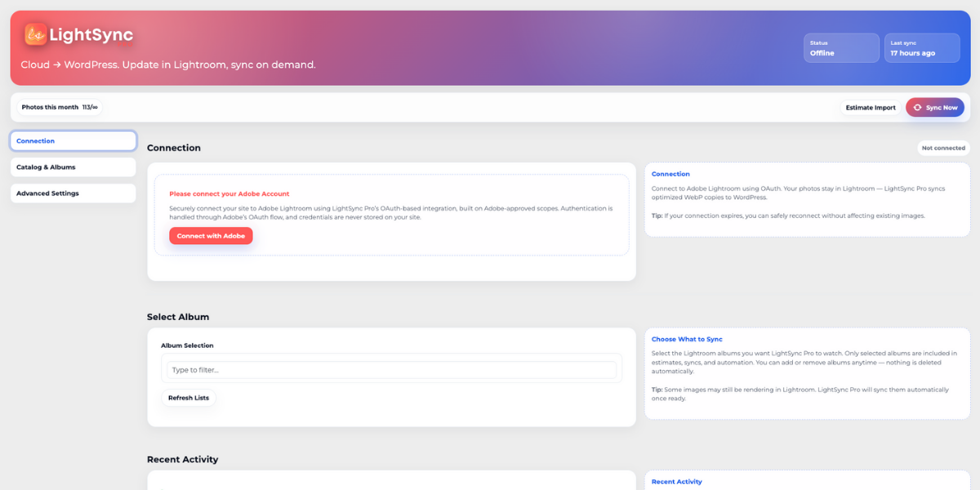Select the Connection sidebar item

tap(73, 140)
